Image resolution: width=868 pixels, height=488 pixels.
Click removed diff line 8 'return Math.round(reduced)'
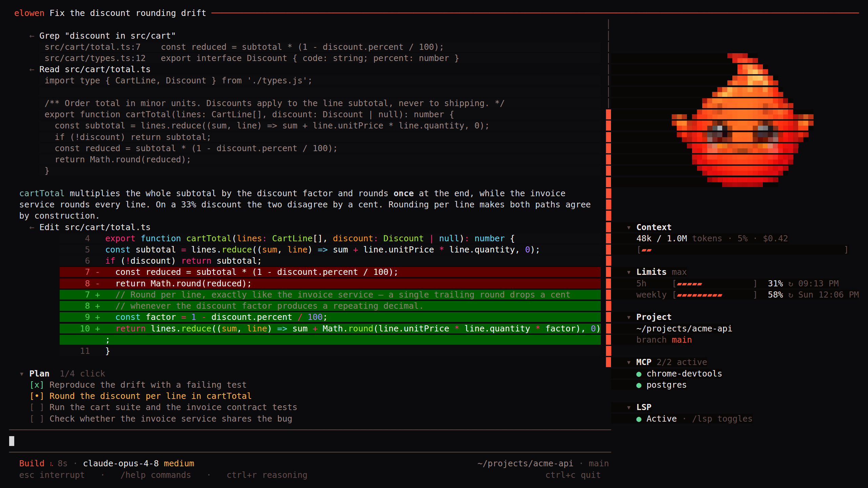(x=330, y=284)
